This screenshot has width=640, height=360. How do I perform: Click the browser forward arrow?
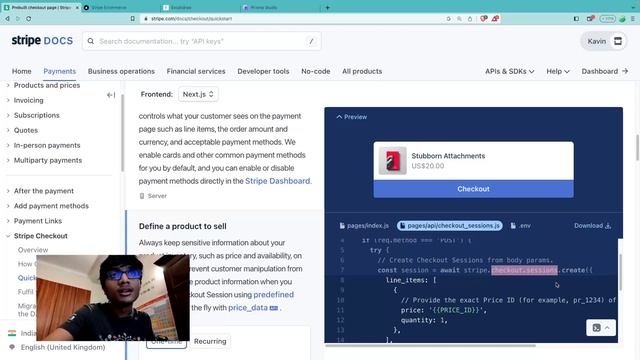tap(18, 19)
